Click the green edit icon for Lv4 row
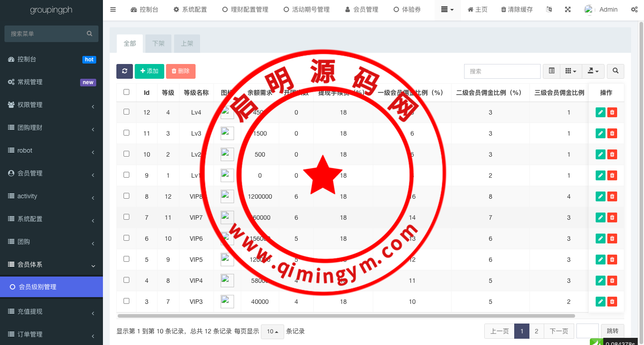Viewport: 644px width, 345px height. (600, 112)
